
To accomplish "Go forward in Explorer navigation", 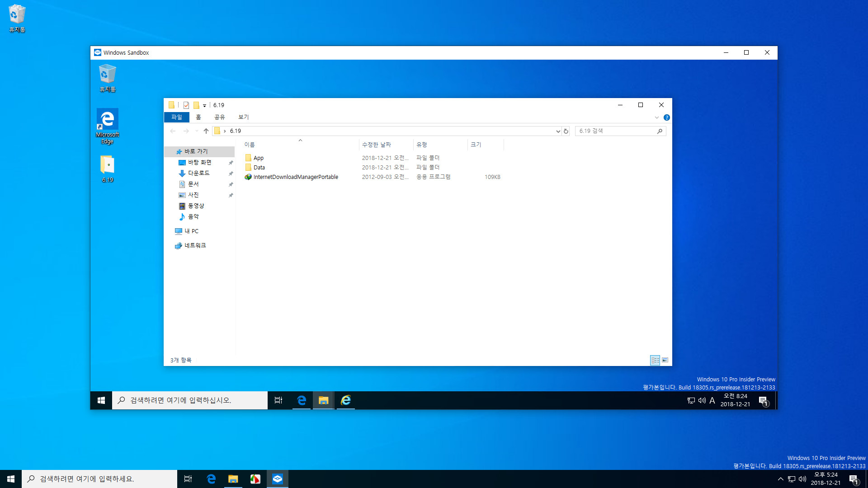I will pyautogui.click(x=186, y=131).
